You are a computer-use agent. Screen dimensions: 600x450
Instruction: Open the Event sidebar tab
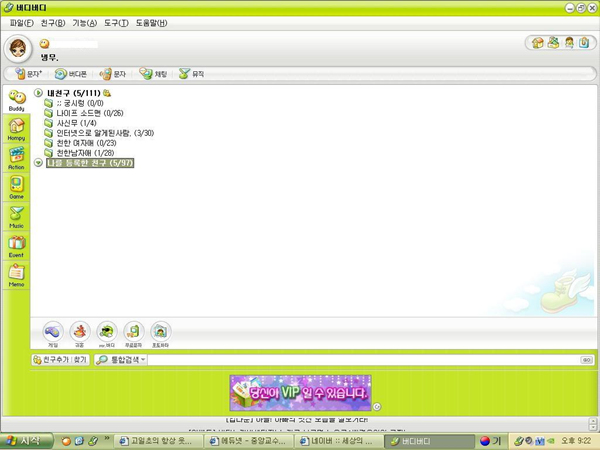point(16,245)
